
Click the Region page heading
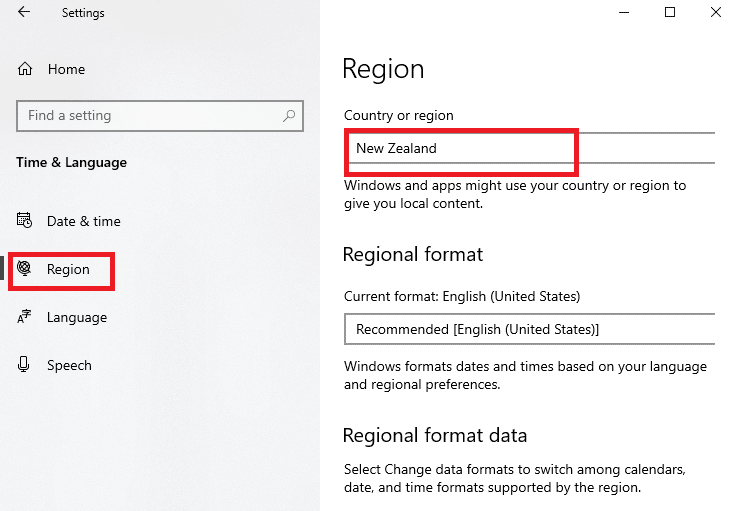[x=383, y=69]
